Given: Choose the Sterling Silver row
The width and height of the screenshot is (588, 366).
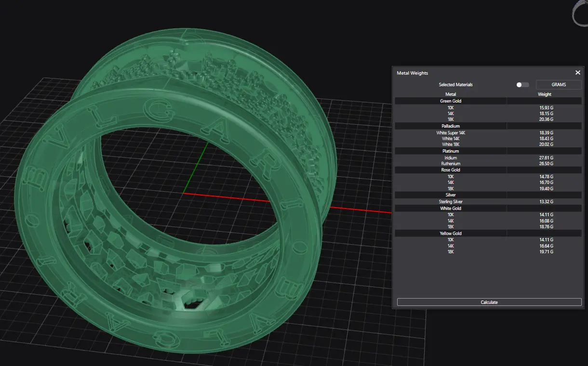Looking at the screenshot, I should [451, 202].
